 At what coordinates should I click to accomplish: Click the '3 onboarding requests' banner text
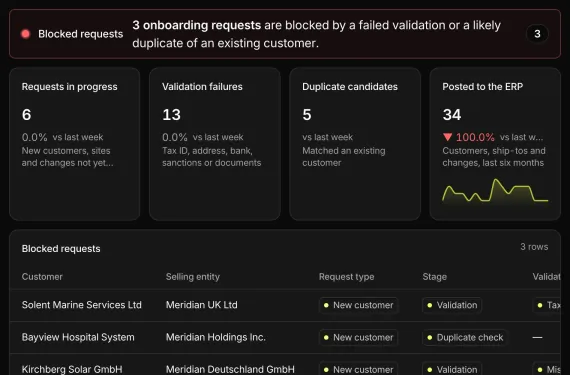coord(197,25)
